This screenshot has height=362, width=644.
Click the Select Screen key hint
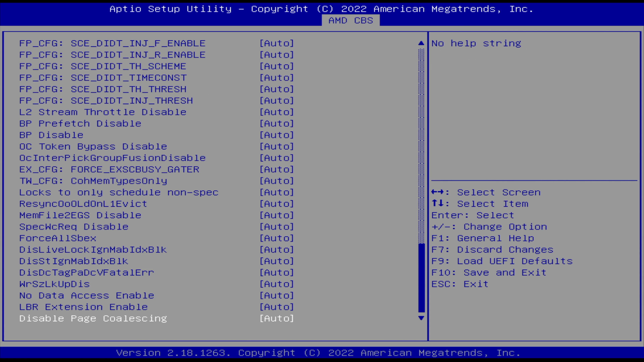(x=486, y=192)
